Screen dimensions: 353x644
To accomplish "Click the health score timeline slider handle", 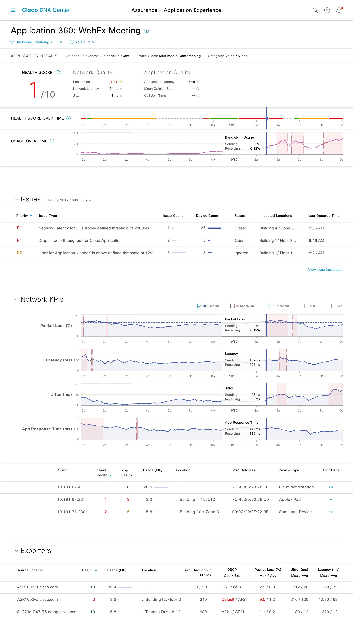I will [267, 118].
